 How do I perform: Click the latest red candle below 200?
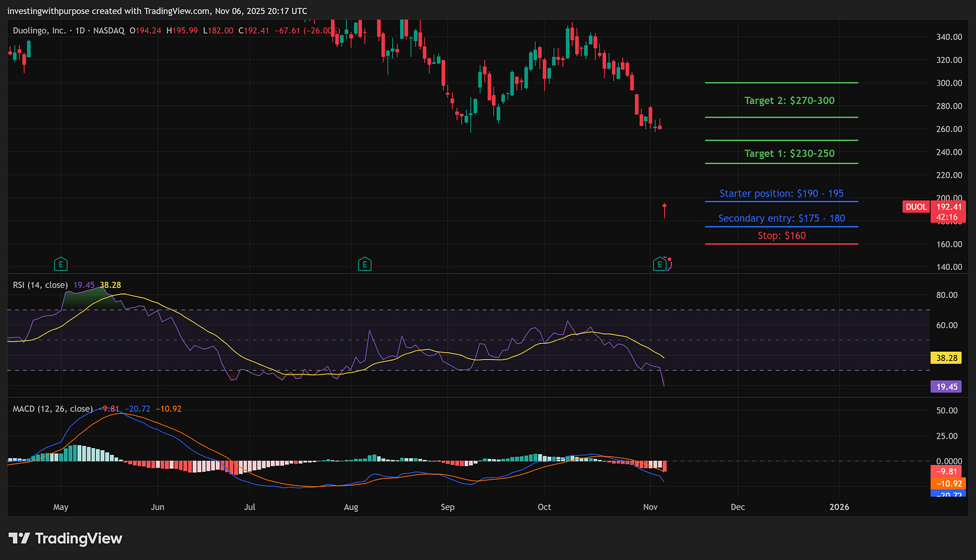point(664,207)
